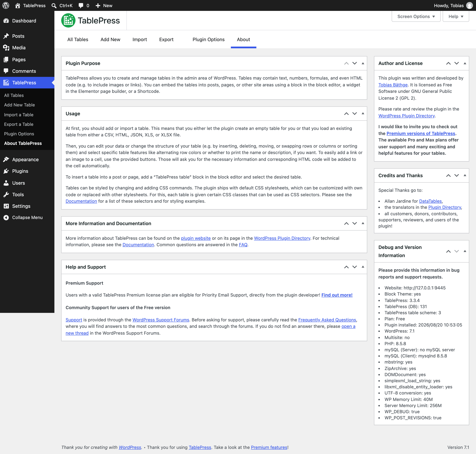The height and width of the screenshot is (454, 476).
Task: Expand the Help dropdown
Action: click(x=456, y=16)
